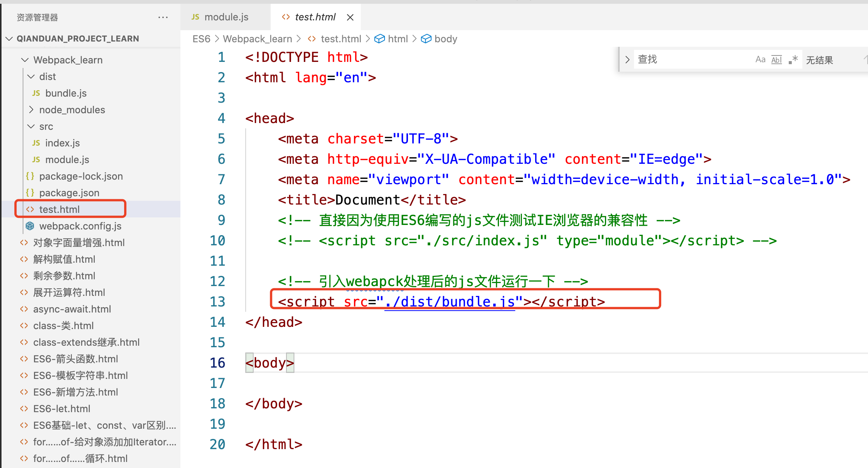The image size is (868, 468).
Task: Toggle Match Whole Word in find widget
Action: pyautogui.click(x=777, y=60)
